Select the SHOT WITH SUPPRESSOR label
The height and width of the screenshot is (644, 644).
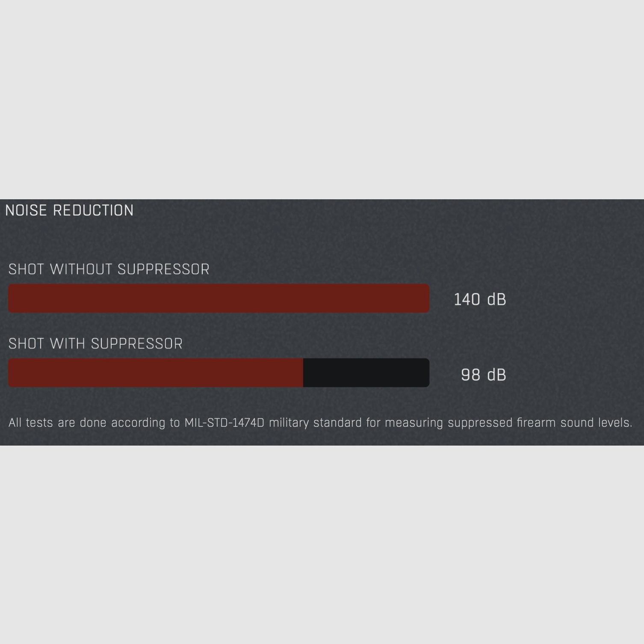coord(95,344)
